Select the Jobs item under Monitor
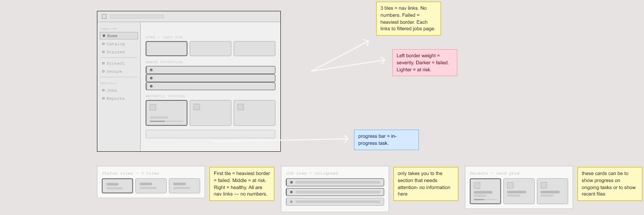The image size is (644, 215). pos(111,90)
